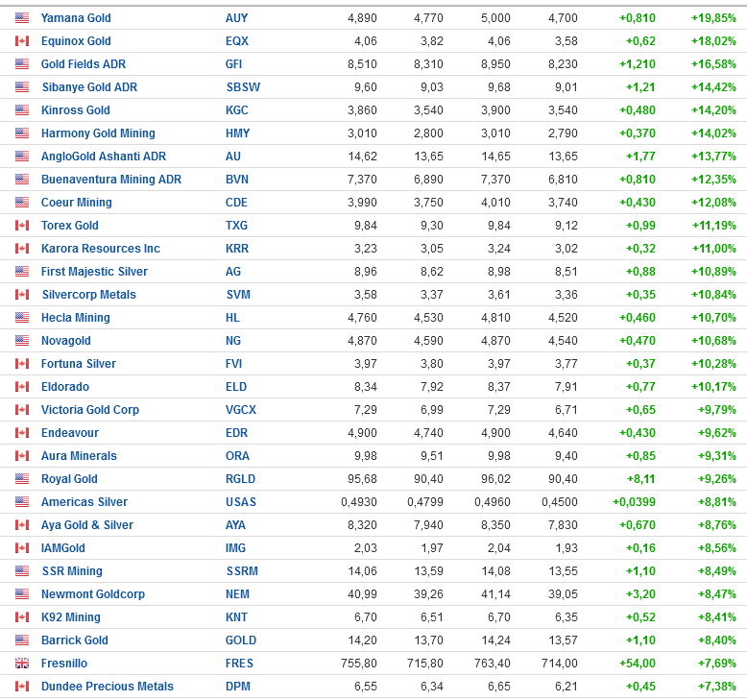Open the Harmony Gold Mining page
The width and height of the screenshot is (747, 700).
(x=98, y=133)
